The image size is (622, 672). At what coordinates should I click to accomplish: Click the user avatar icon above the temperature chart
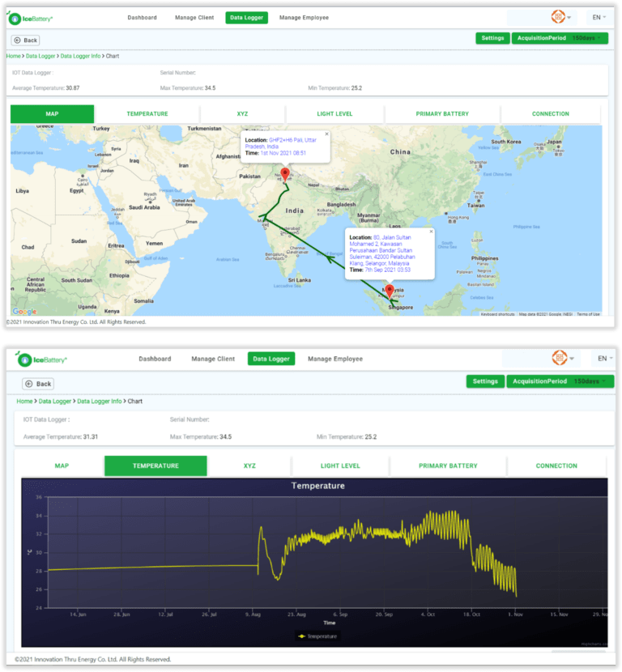click(x=559, y=358)
